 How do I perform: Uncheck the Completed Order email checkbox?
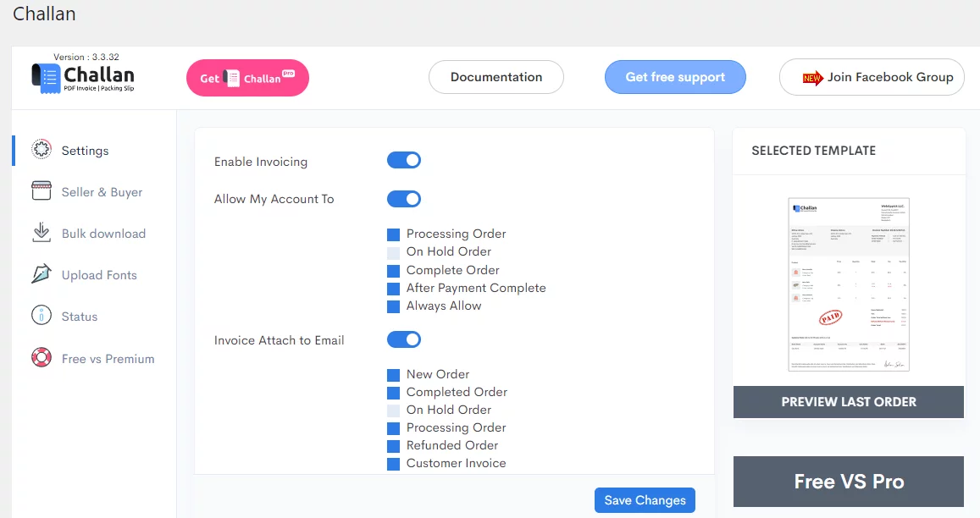point(393,393)
